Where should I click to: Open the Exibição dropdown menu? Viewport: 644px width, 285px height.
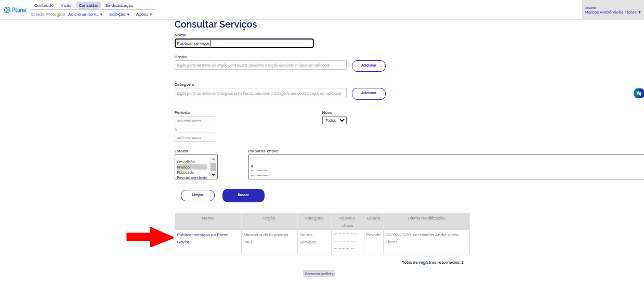(x=119, y=15)
